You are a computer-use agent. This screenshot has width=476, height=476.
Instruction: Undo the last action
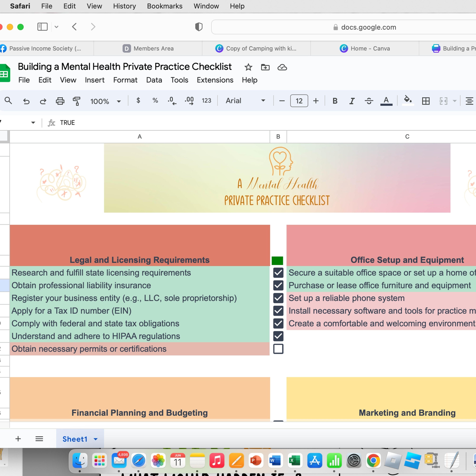tap(26, 101)
